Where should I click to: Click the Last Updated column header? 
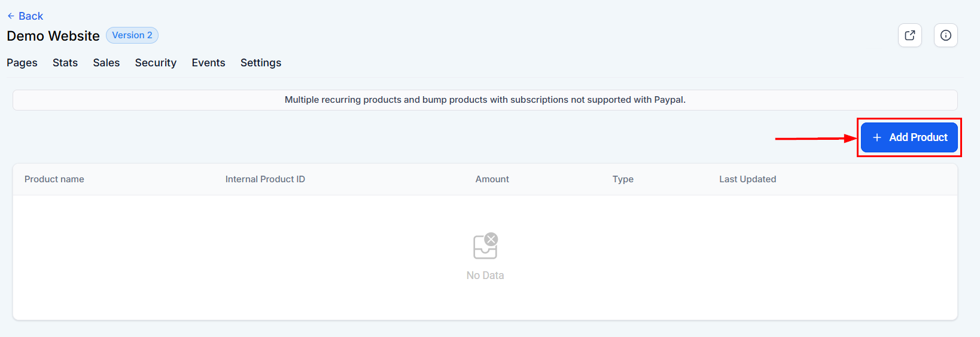(747, 179)
